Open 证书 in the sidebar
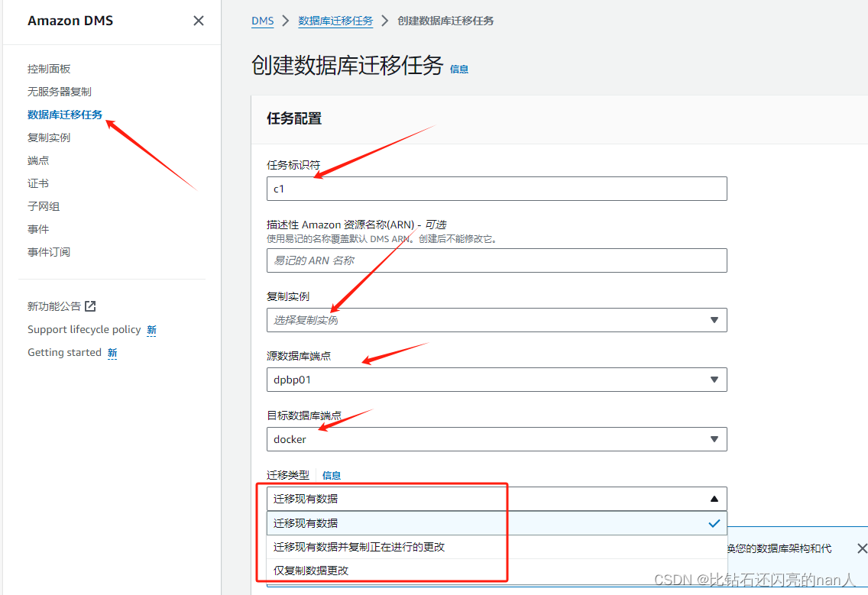The image size is (868, 595). coord(38,183)
